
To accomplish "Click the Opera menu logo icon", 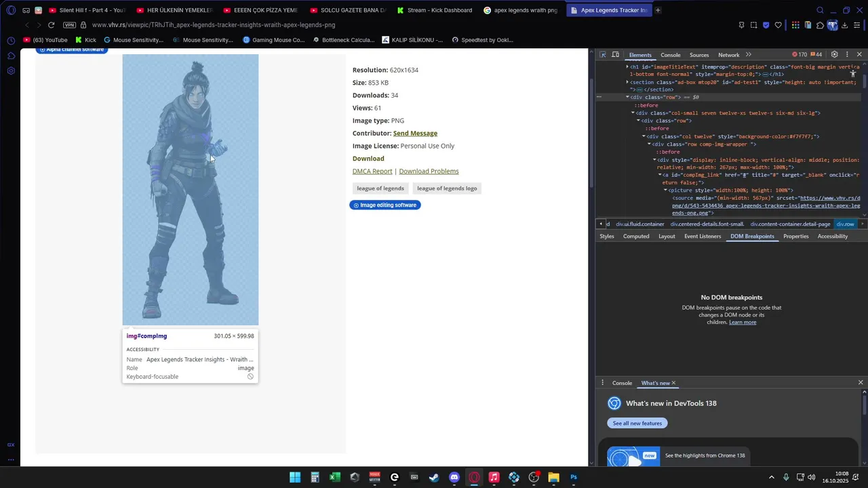I will pos(11,10).
